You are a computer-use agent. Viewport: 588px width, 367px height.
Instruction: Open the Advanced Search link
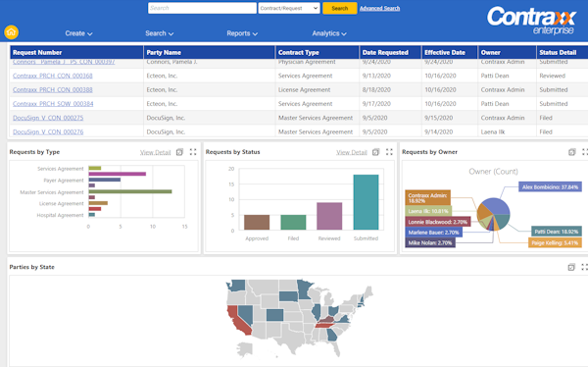point(379,8)
